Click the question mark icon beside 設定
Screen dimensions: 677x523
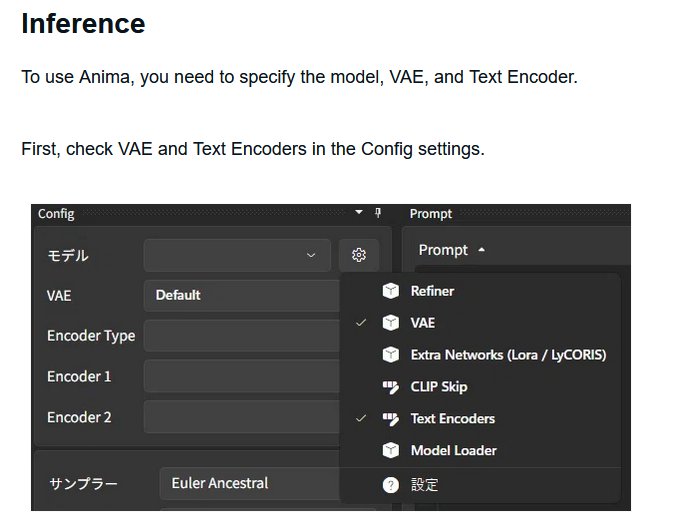coord(391,485)
